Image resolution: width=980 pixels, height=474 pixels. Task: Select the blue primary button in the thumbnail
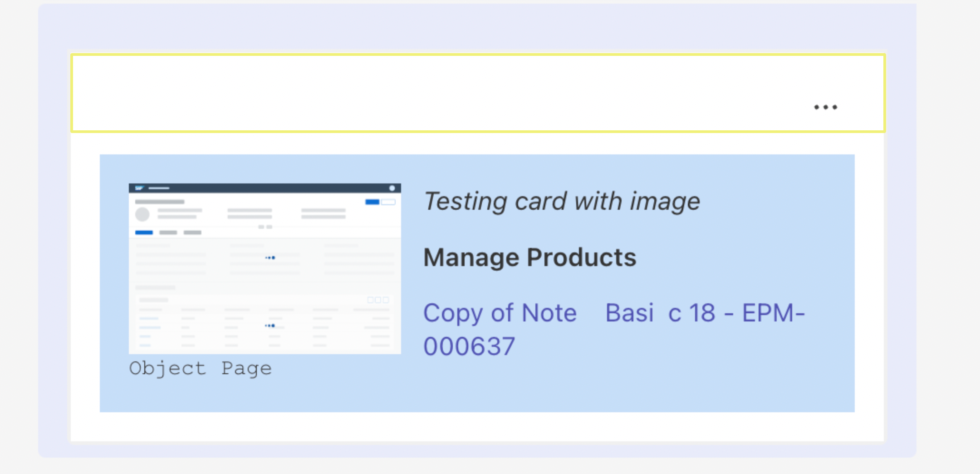tap(372, 202)
